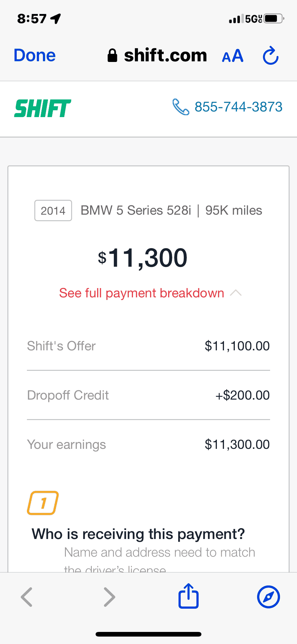The height and width of the screenshot is (644, 297).
Task: Collapse payment breakdown chevron
Action: [x=236, y=293]
